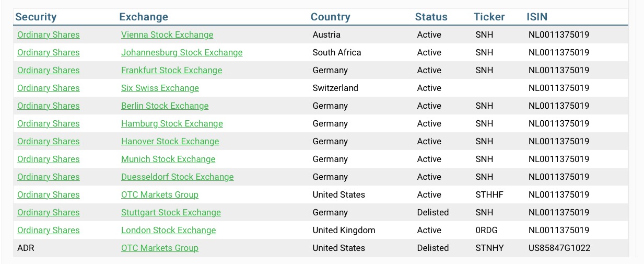Image resolution: width=644 pixels, height=264 pixels.
Task: Open the Munich Stock Exchange link
Action: tap(168, 159)
